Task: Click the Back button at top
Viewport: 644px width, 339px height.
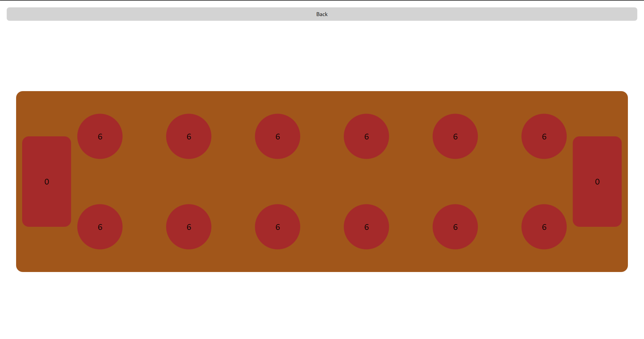Action: (x=322, y=14)
